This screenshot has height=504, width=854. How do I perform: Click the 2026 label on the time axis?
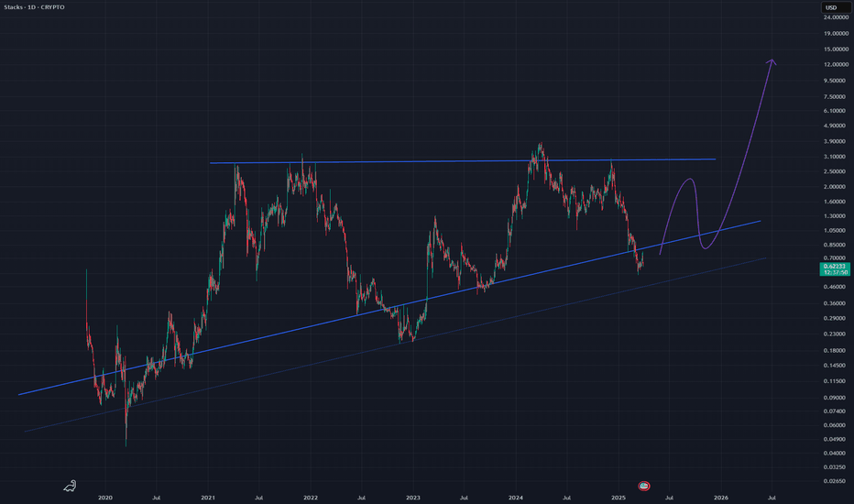pyautogui.click(x=721, y=496)
